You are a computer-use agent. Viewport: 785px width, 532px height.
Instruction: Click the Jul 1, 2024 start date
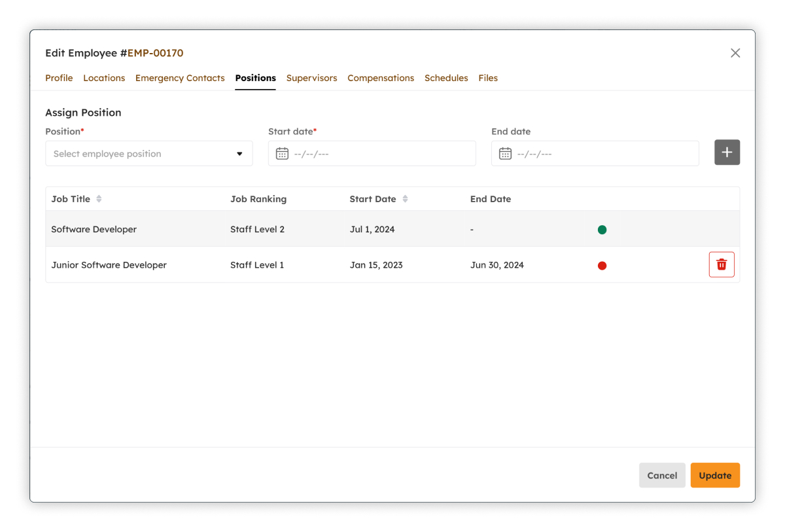tap(372, 230)
